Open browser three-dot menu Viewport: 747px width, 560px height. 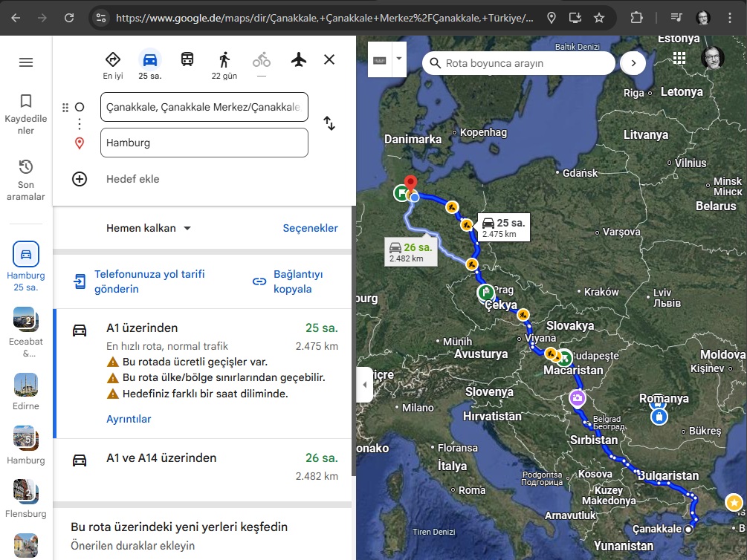coord(730,18)
